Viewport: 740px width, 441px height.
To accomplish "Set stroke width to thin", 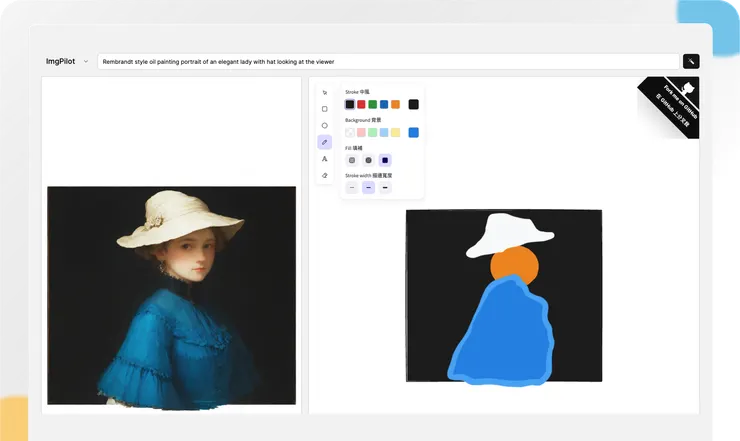I will point(351,188).
